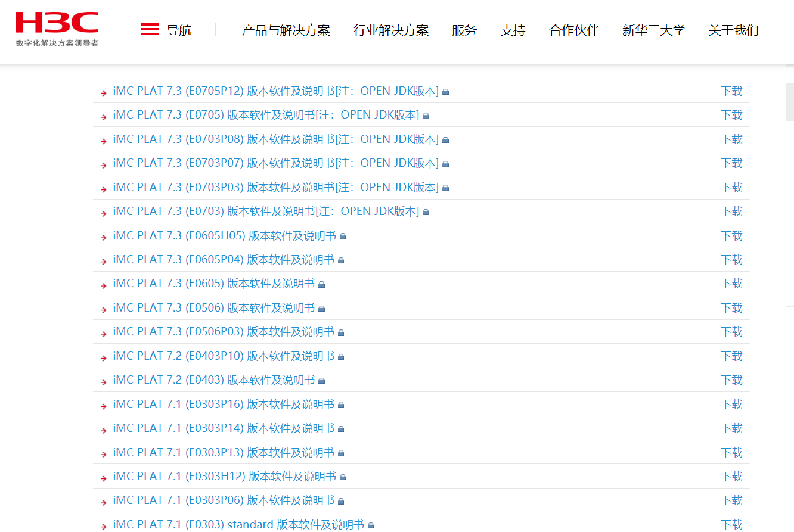Click the red arrow before 7.3 (E0506) entry
794x532 pixels.
pos(104,309)
